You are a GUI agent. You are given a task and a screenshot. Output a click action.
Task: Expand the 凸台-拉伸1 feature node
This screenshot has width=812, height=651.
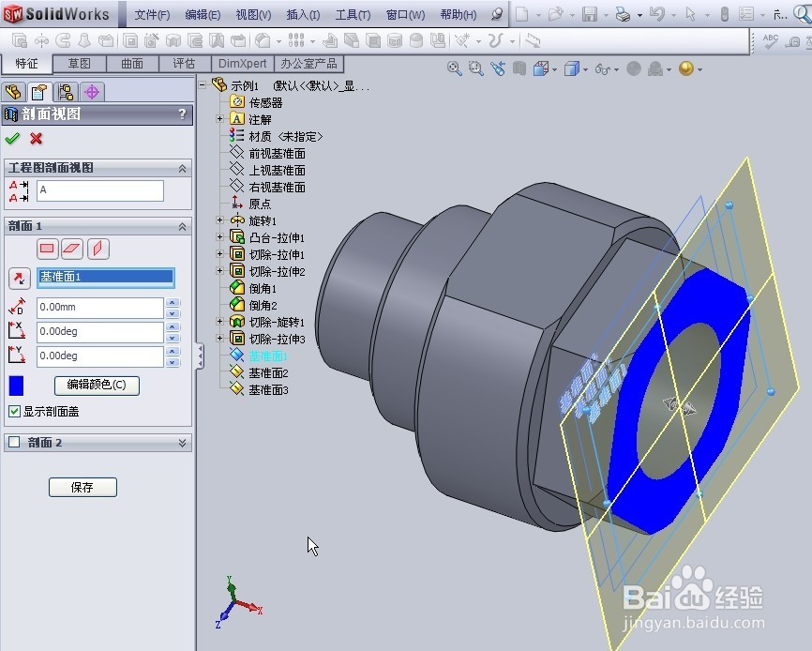219,236
